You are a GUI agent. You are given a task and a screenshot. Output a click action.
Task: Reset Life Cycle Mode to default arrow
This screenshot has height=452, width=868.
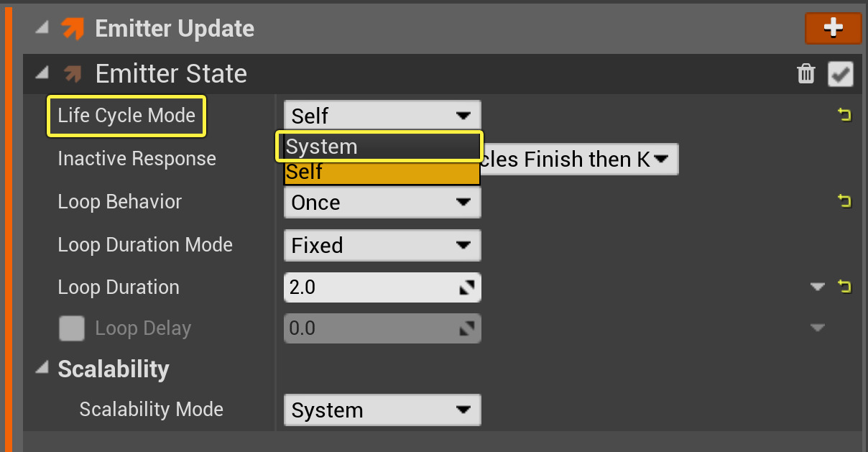point(845,115)
